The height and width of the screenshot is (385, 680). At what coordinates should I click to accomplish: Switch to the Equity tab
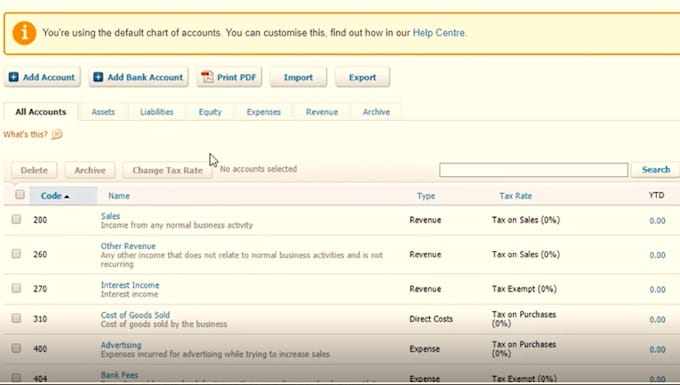click(210, 112)
